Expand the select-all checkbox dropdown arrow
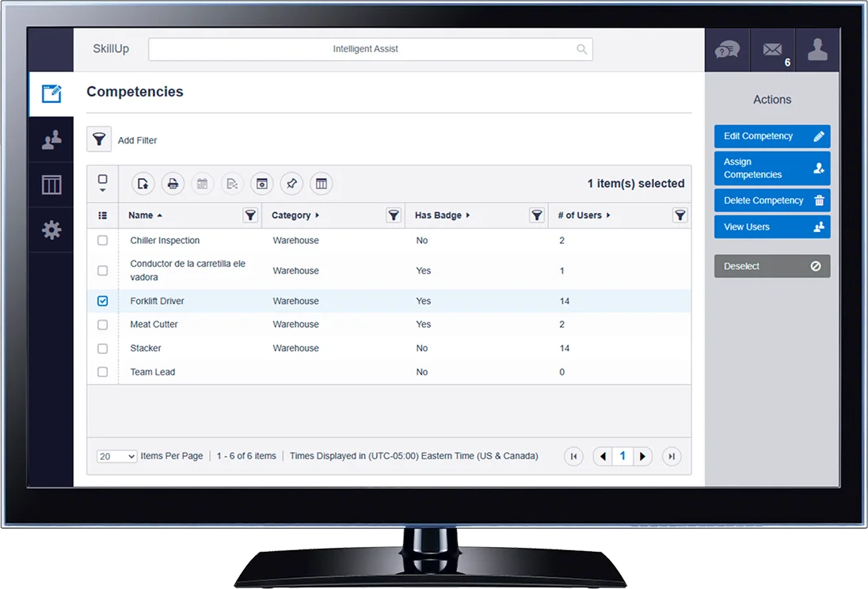The image size is (868, 589). pyautogui.click(x=102, y=190)
